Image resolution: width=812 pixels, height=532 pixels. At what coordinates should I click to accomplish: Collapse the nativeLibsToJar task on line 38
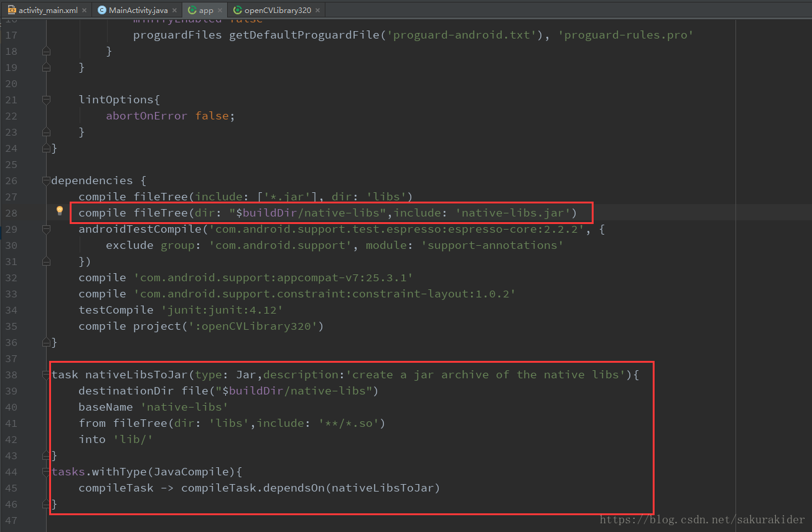pyautogui.click(x=46, y=375)
